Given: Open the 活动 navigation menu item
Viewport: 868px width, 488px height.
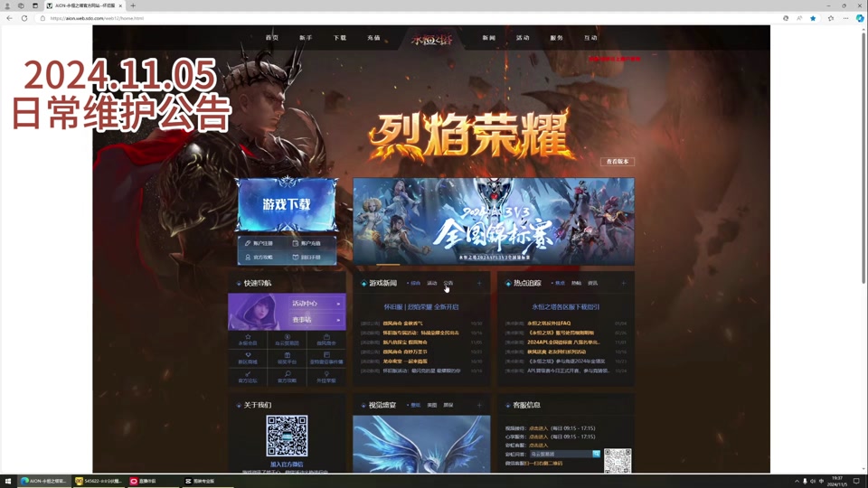Looking at the screenshot, I should click(523, 38).
